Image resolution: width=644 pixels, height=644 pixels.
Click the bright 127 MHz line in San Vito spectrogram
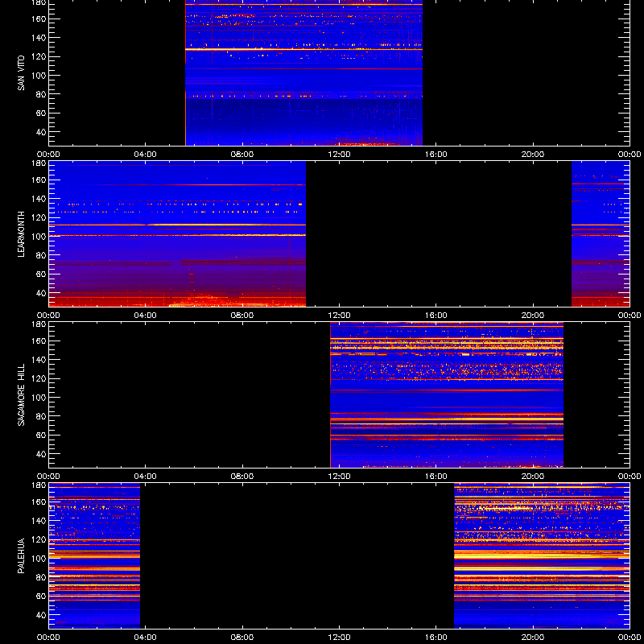(x=304, y=49)
